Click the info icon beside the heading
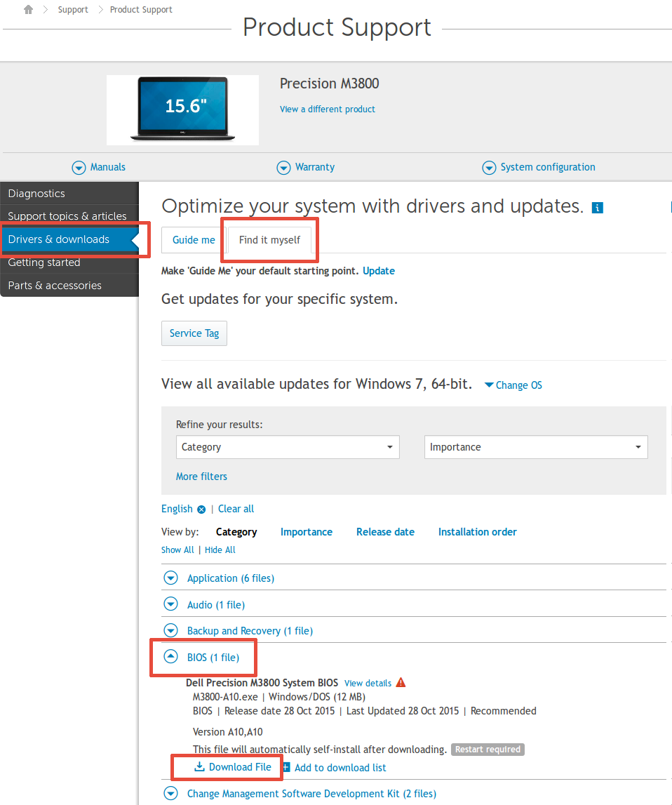 597,208
